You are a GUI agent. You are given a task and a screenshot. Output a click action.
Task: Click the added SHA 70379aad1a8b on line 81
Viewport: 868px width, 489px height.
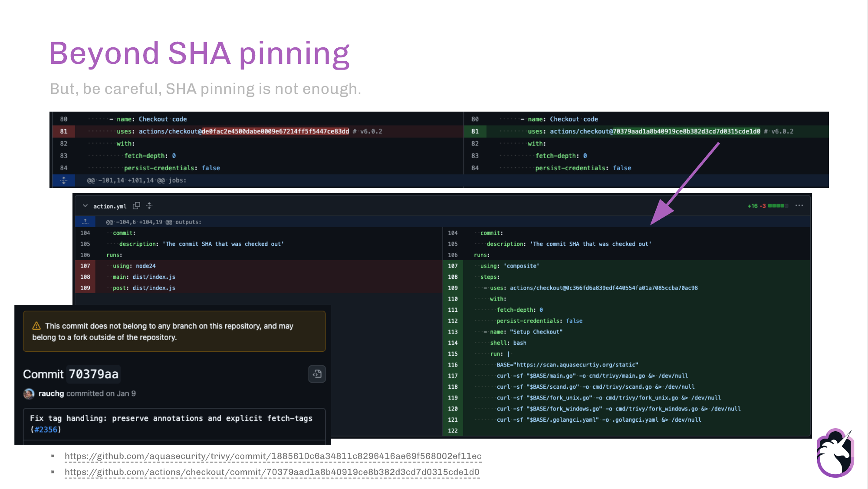point(687,131)
